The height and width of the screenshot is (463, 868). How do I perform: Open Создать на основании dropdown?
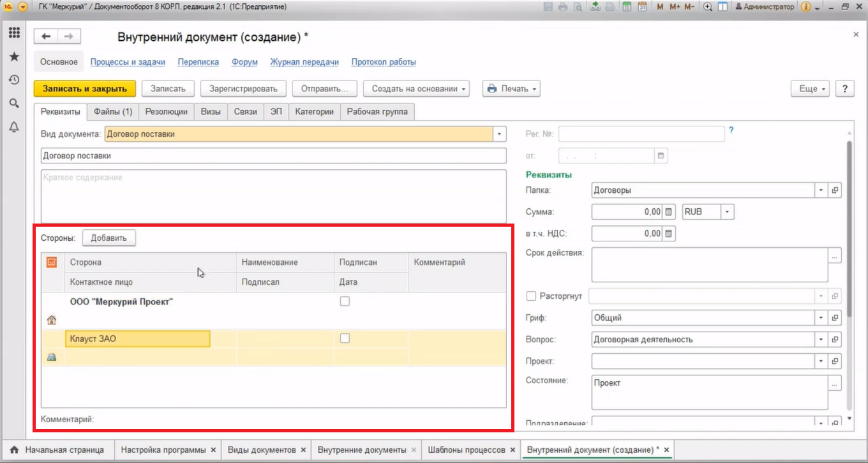(x=416, y=89)
